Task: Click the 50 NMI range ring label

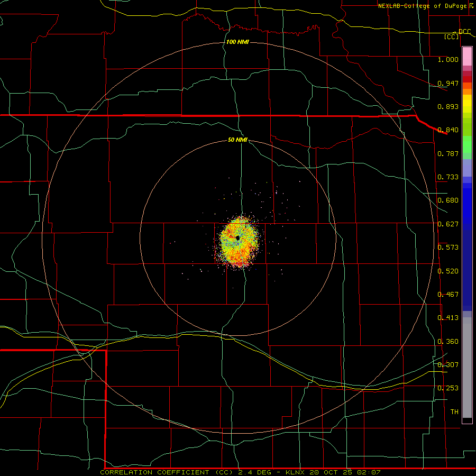Action: (237, 140)
